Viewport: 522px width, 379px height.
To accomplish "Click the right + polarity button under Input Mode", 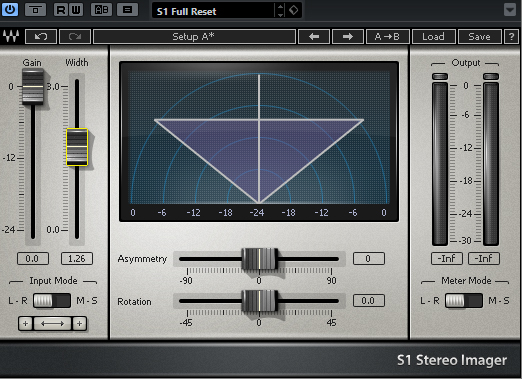I will 79,323.
